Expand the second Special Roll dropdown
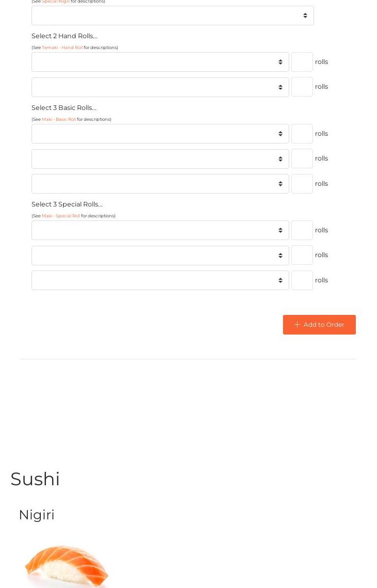The height and width of the screenshot is (588, 377). point(160,256)
